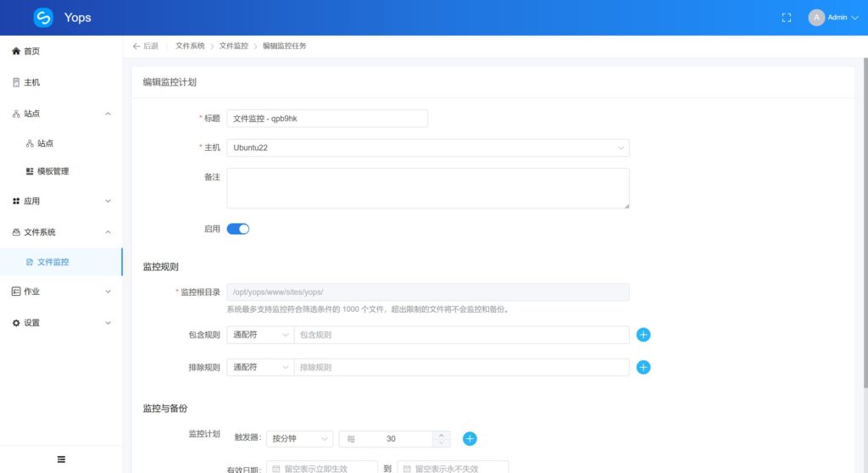Open the 包含规则 通配符 type dropdown
The height and width of the screenshot is (473, 868).
260,335
